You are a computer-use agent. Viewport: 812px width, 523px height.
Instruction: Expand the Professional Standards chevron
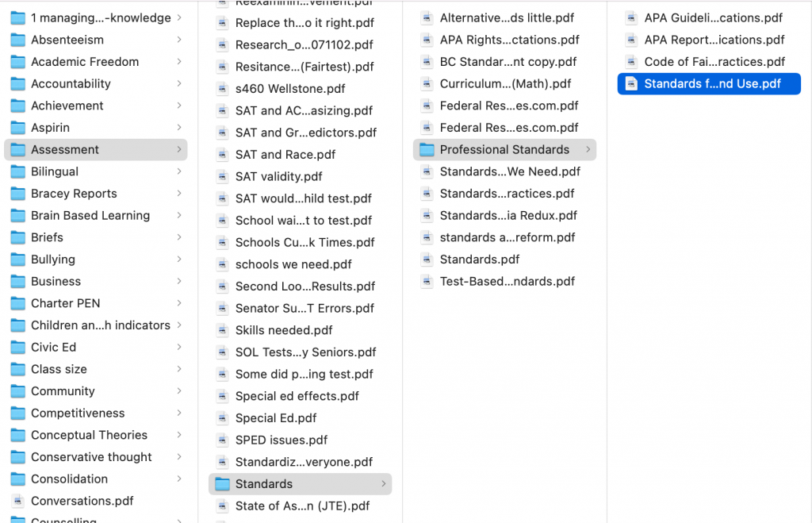[x=587, y=149]
